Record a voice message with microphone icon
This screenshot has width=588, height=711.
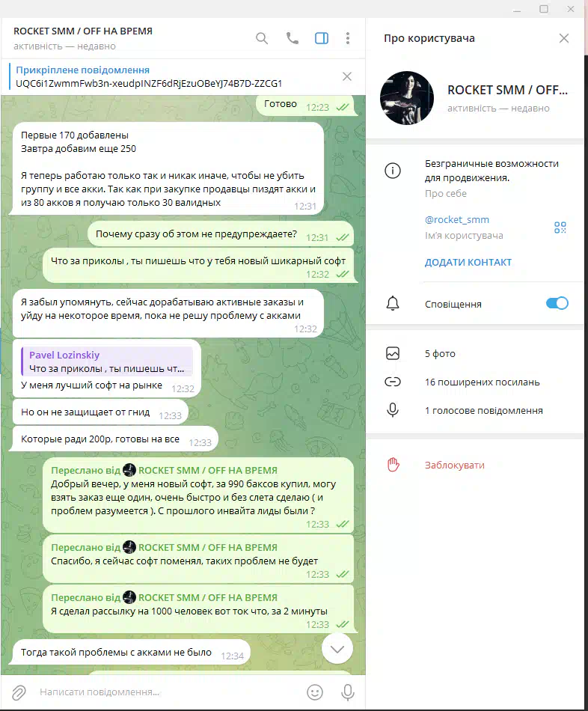tap(348, 692)
